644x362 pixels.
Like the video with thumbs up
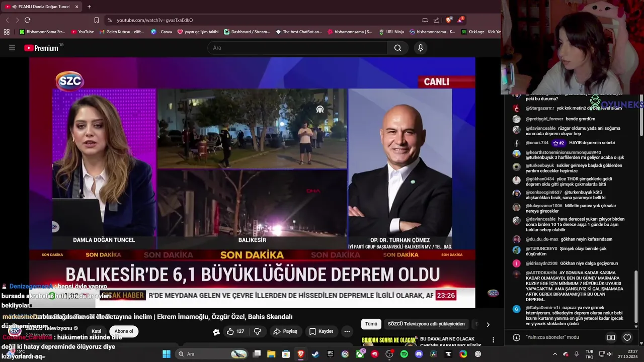[235, 331]
